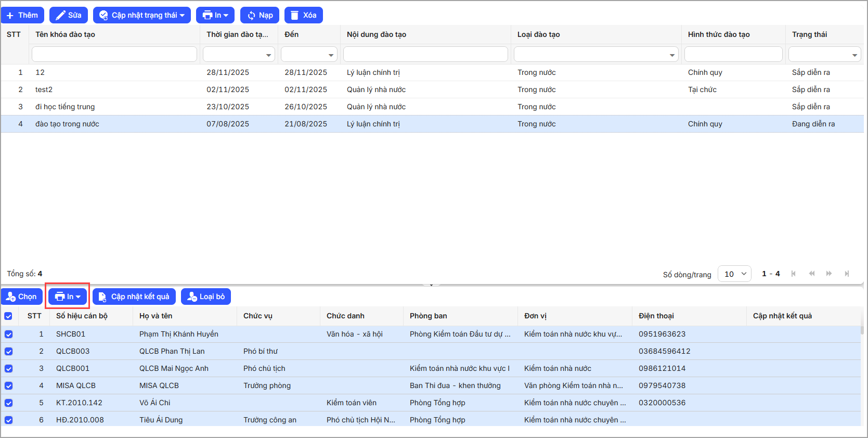Click Nạp reload button
Image resolution: width=868 pixels, height=438 pixels.
click(260, 15)
